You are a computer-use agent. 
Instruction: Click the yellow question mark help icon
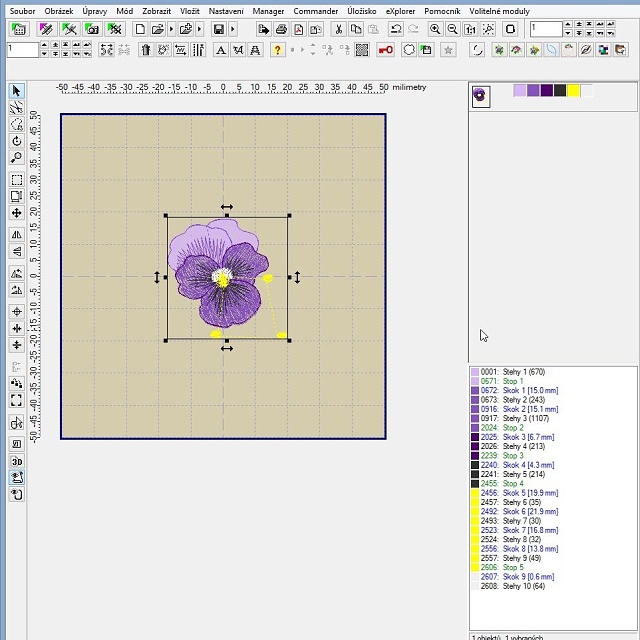[x=278, y=50]
